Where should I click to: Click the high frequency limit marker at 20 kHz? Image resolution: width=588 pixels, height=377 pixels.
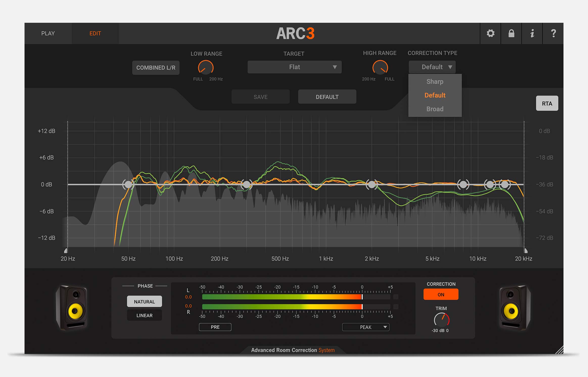tap(526, 251)
